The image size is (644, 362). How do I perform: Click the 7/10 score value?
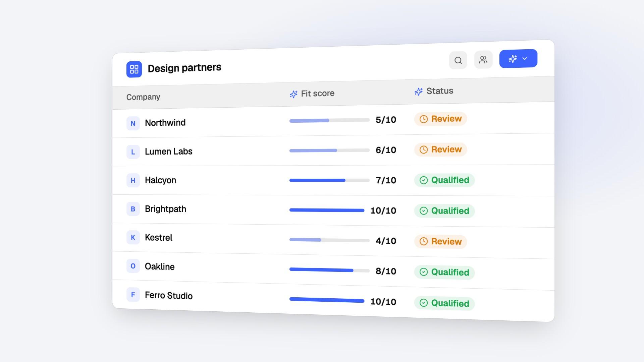click(386, 180)
